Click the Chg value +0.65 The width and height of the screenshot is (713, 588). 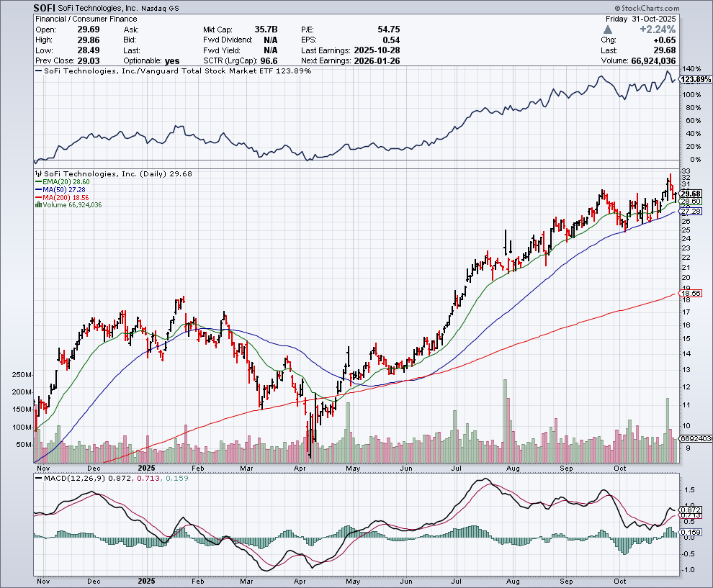point(664,40)
